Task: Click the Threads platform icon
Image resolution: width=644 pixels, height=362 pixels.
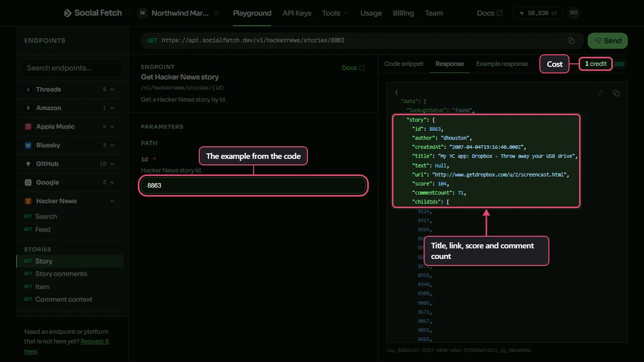Action: click(28, 89)
